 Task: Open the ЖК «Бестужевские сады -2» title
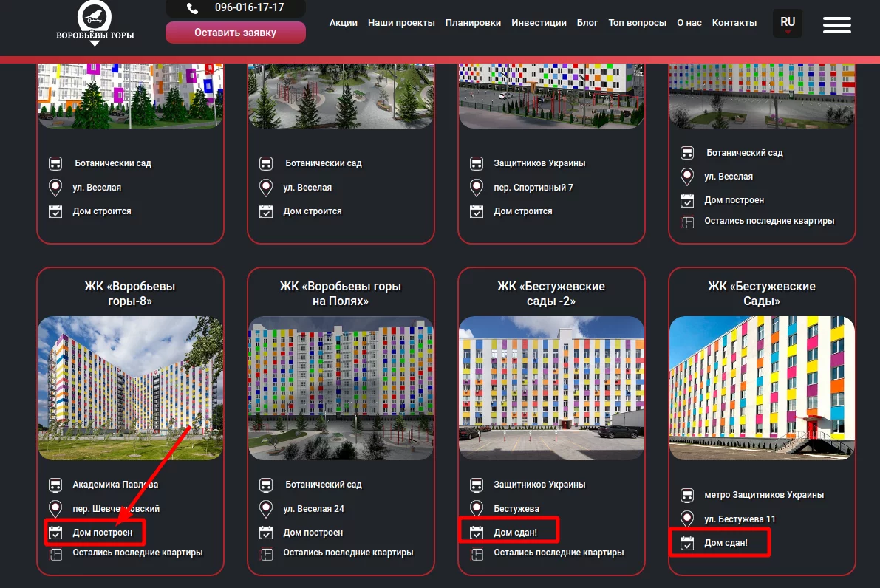click(551, 293)
